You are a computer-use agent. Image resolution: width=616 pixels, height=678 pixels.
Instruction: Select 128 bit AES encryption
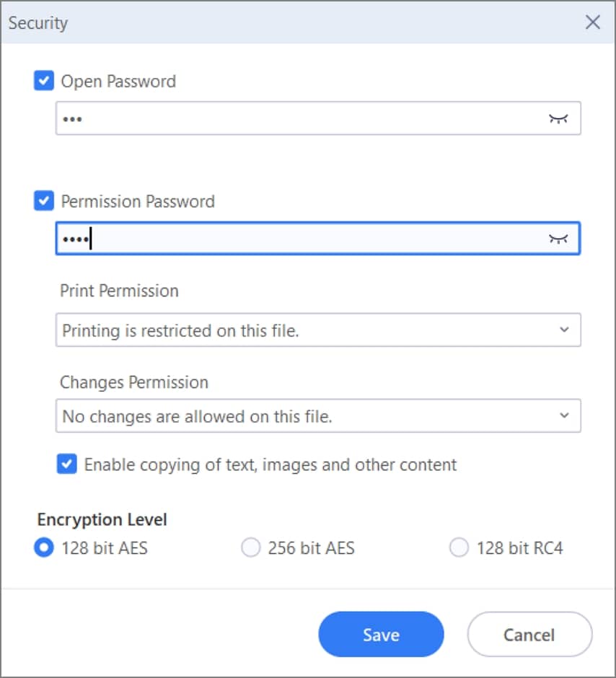click(x=45, y=548)
